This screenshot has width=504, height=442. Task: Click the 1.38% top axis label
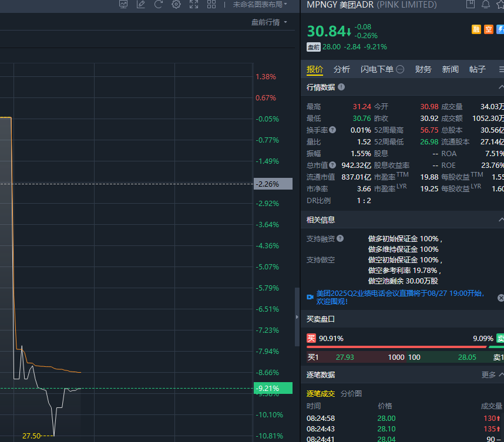point(266,77)
